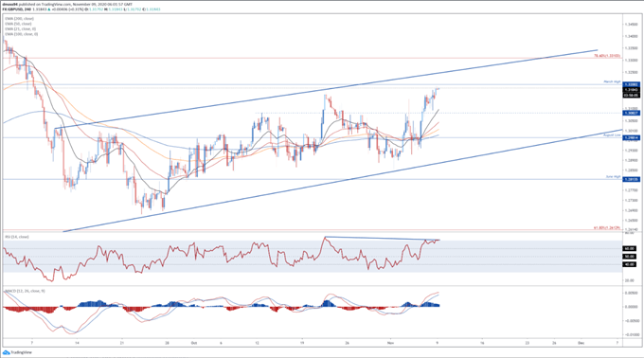Click the Oct date on time axis

click(194, 343)
